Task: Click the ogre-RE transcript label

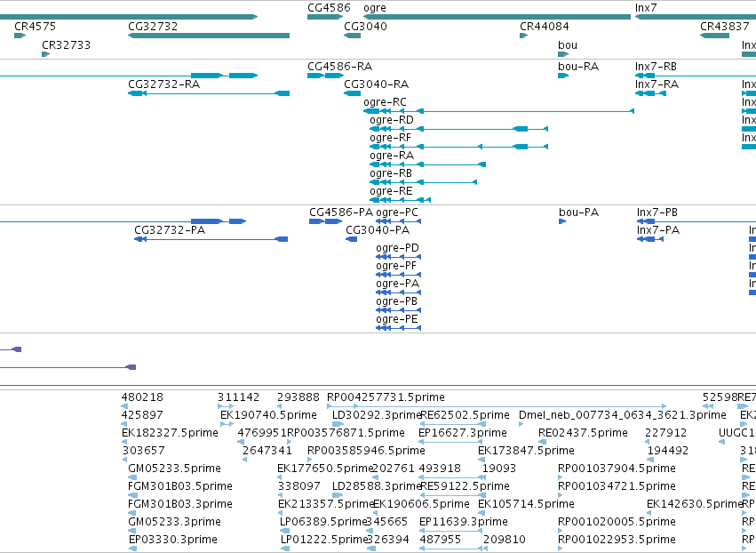Action: tap(391, 191)
